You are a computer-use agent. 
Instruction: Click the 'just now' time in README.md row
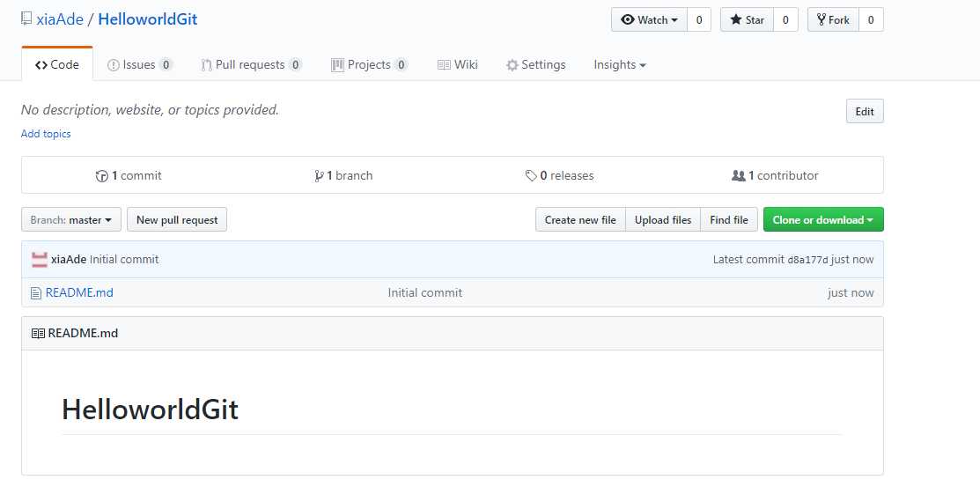pos(851,292)
